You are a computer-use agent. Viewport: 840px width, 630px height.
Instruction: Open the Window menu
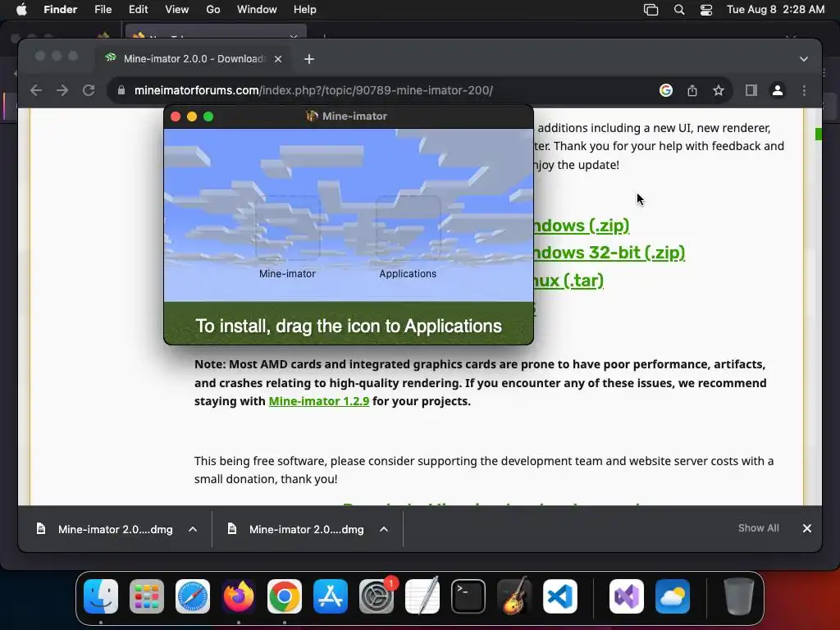coord(257,10)
